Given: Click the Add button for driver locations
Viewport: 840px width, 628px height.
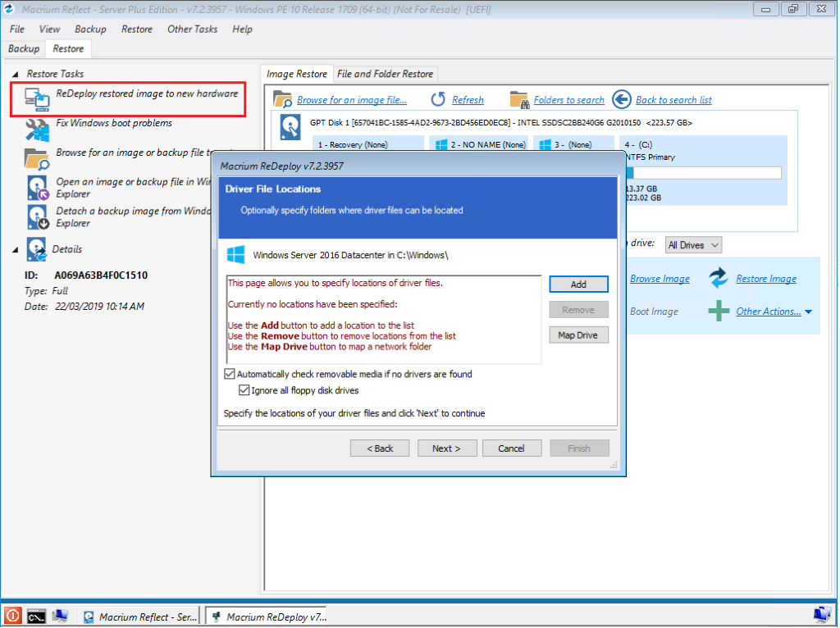Looking at the screenshot, I should tap(578, 284).
